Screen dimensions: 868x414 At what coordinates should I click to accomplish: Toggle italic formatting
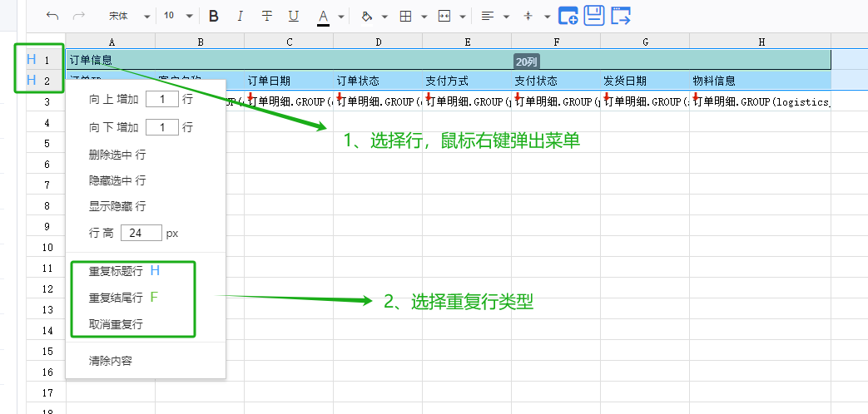[241, 16]
